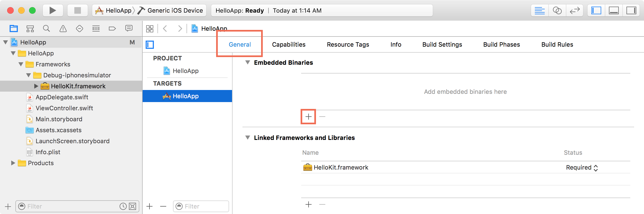Toggle the Debug area panel
This screenshot has height=214, width=644.
[x=614, y=11]
